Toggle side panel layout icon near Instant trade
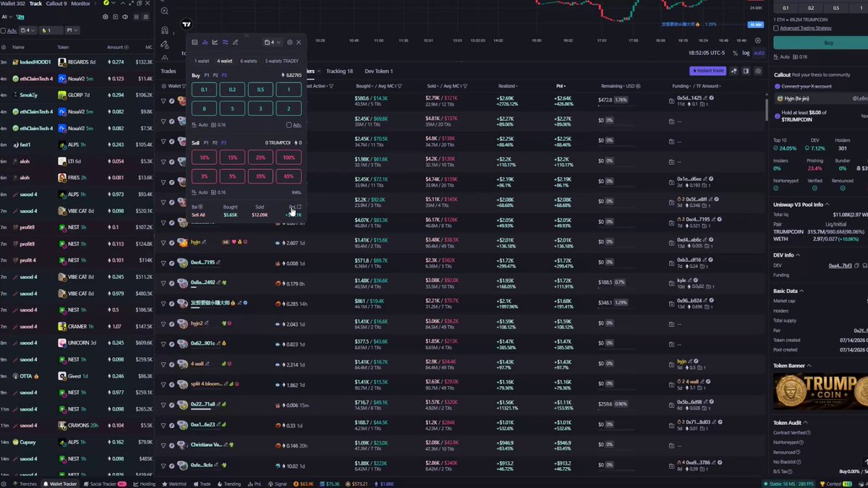868x488 pixels. tap(746, 71)
